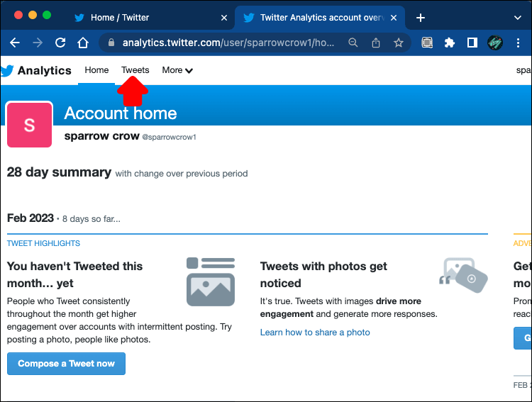532x402 pixels.
Task: Open the Chrome three-dot menu
Action: click(518, 43)
